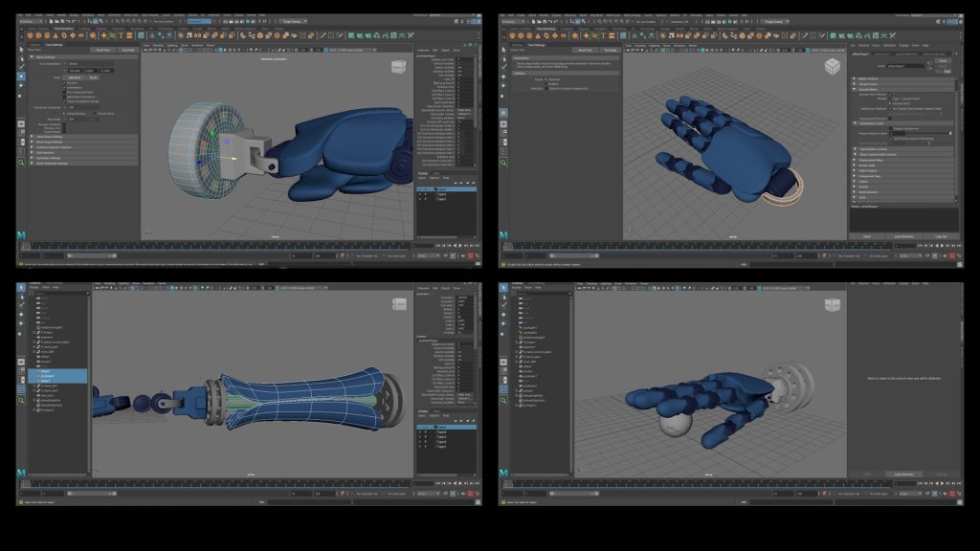The height and width of the screenshot is (551, 980).
Task: Select the Scale tool in top-left Maya window
Action: click(x=21, y=95)
